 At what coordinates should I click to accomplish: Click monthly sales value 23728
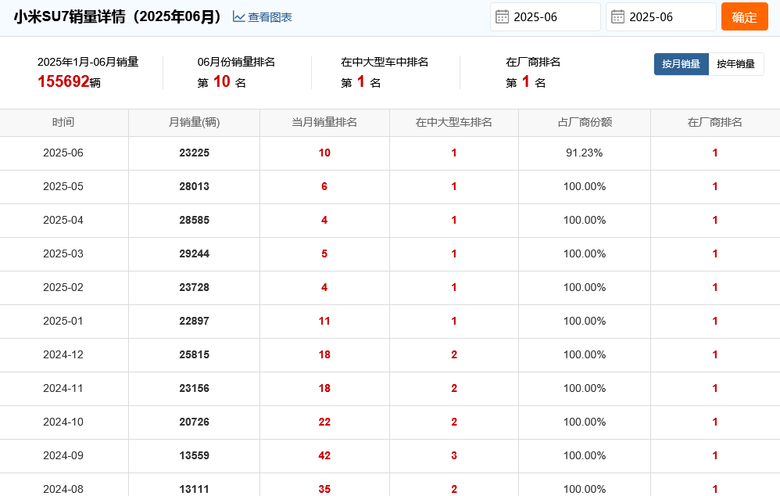point(194,288)
